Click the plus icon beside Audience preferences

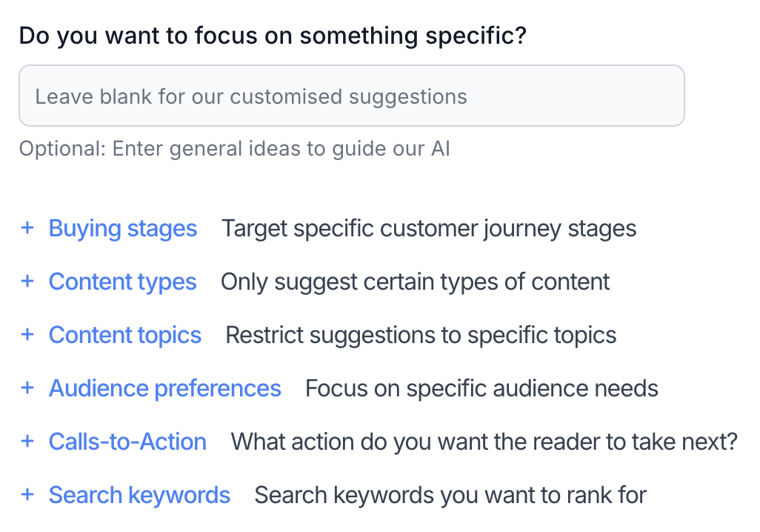(x=27, y=388)
